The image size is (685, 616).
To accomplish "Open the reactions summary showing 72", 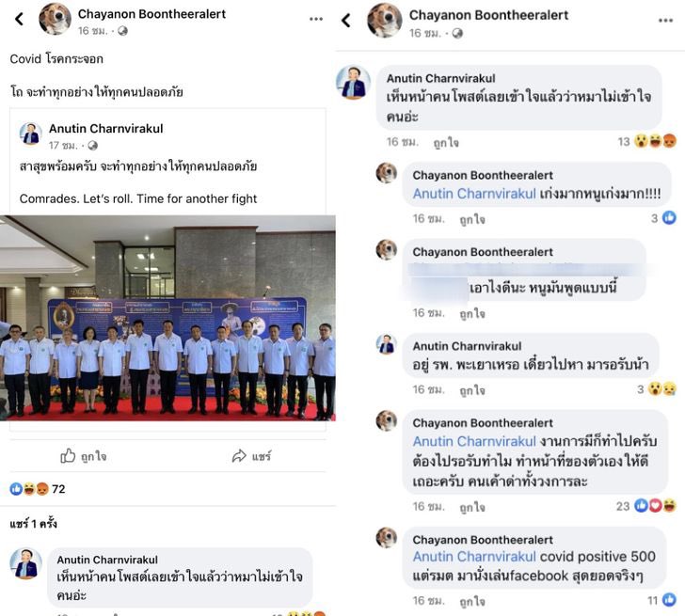I will pyautogui.click(x=38, y=489).
